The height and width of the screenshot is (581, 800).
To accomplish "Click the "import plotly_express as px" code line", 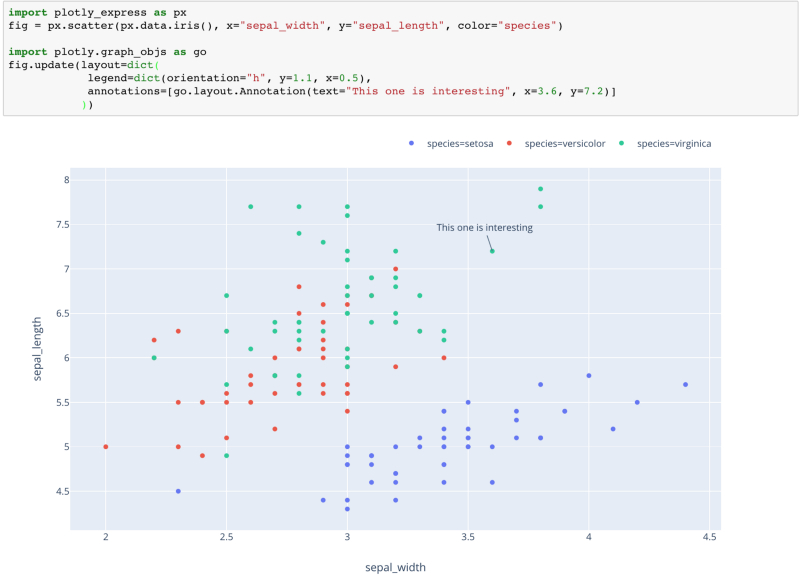I will [97, 12].
